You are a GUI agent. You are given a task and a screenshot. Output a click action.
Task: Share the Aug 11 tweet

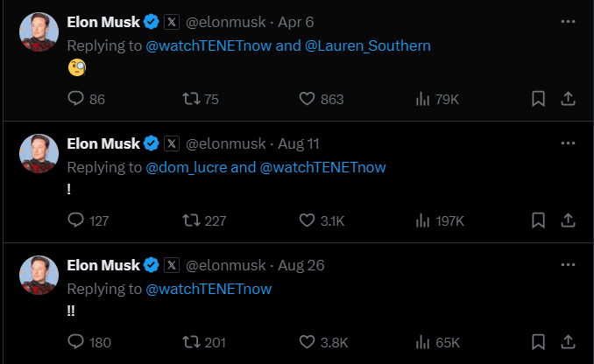[567, 220]
